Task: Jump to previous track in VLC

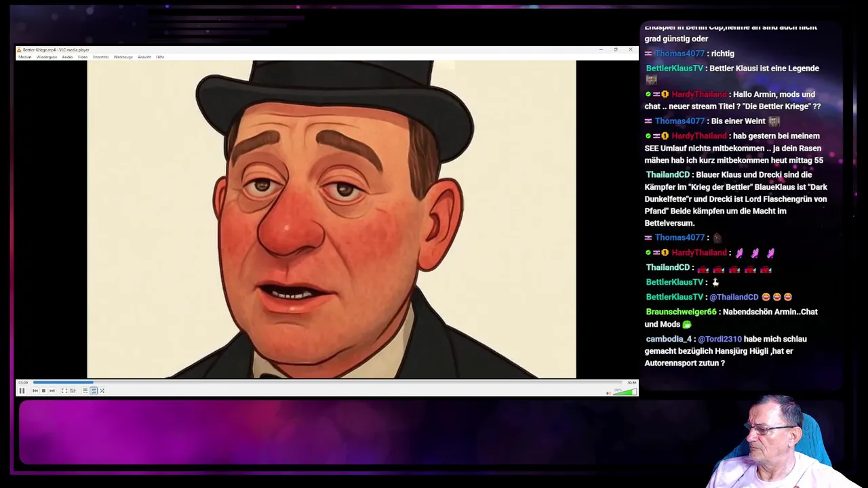Action: coord(35,390)
